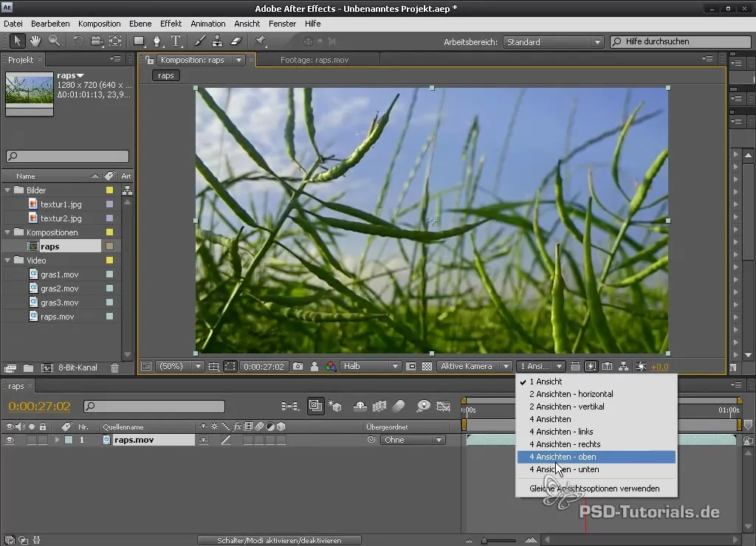
Task: Toggle always preview this view icon
Action: point(146,366)
